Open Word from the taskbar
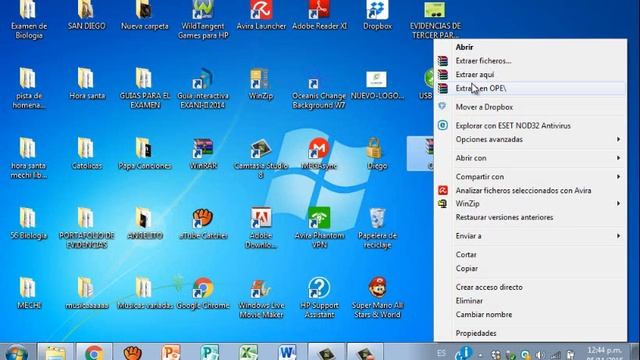 point(287,352)
